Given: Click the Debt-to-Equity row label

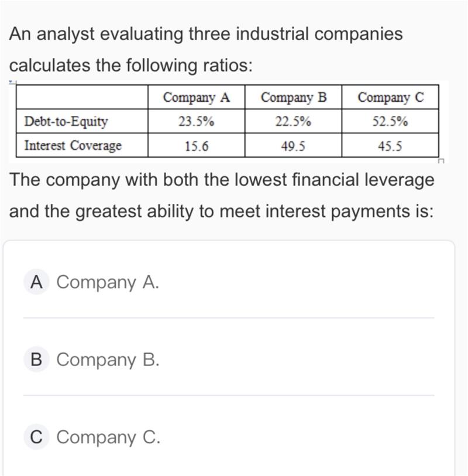Looking at the screenshot, I should click(66, 122).
